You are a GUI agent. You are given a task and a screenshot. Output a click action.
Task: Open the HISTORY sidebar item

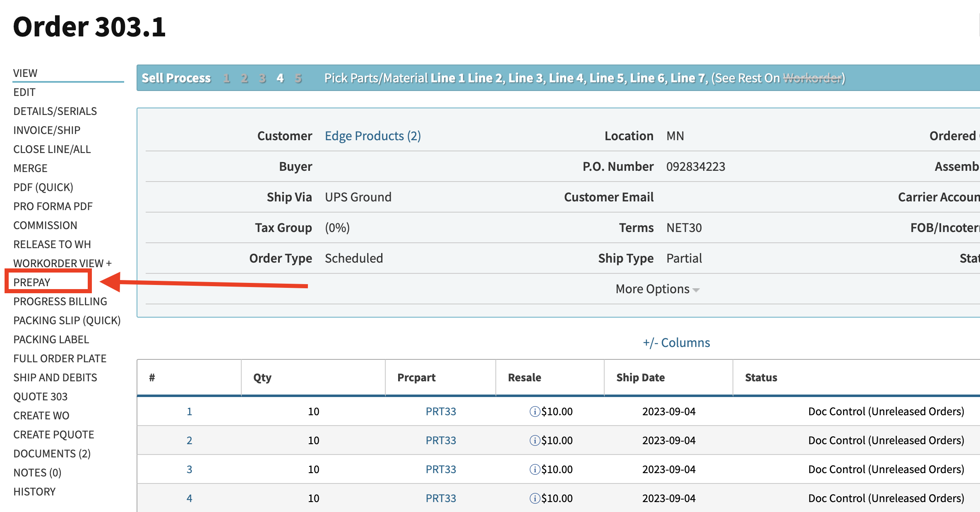34,492
